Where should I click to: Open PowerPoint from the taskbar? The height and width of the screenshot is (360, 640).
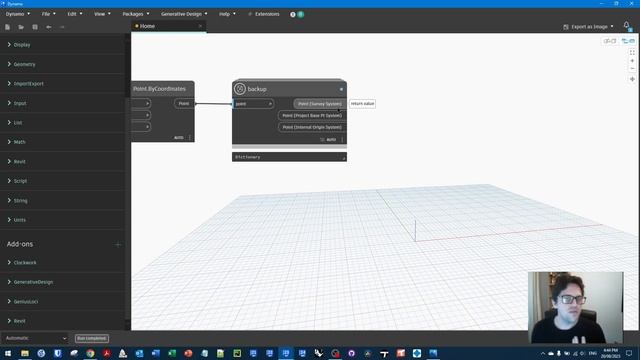click(188, 353)
